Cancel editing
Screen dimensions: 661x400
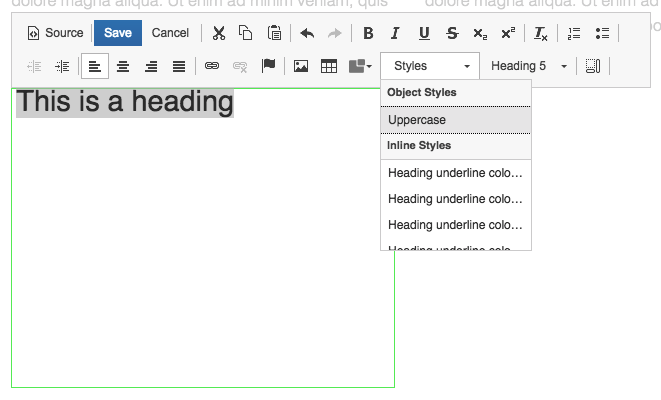pyautogui.click(x=170, y=33)
